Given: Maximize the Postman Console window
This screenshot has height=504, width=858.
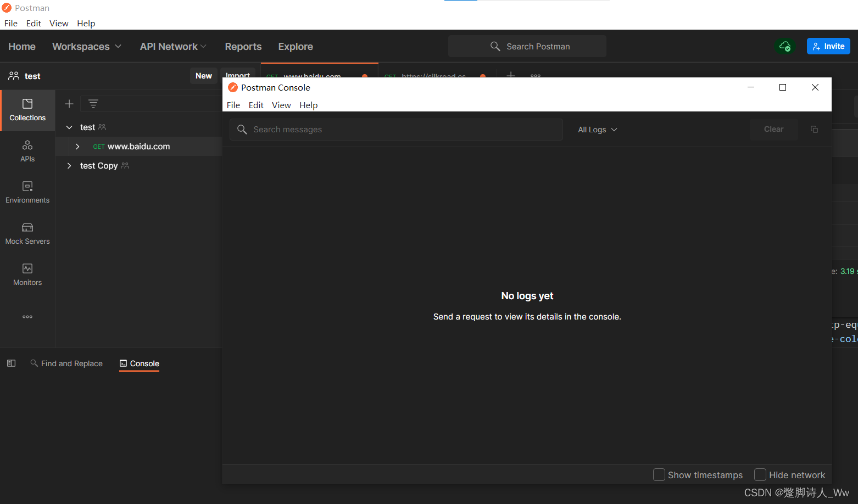Looking at the screenshot, I should tap(783, 87).
